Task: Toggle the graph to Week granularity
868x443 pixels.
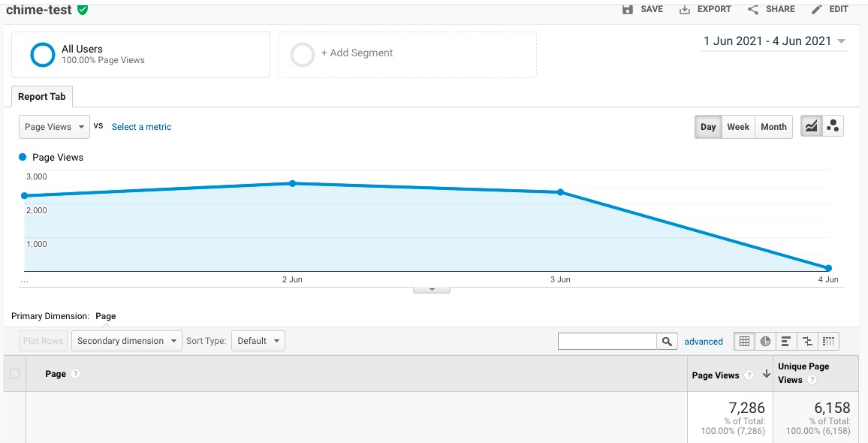Action: pyautogui.click(x=738, y=127)
